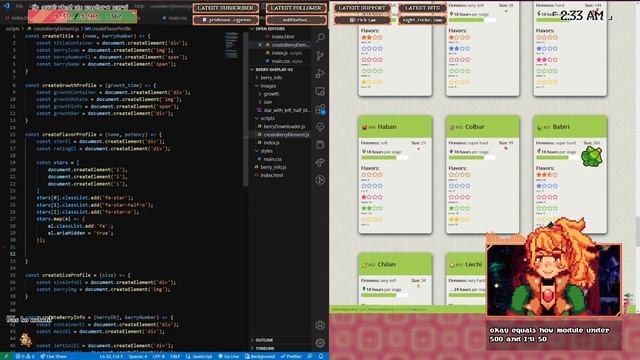
Task: Collapse the scripts folder
Action: point(267,118)
